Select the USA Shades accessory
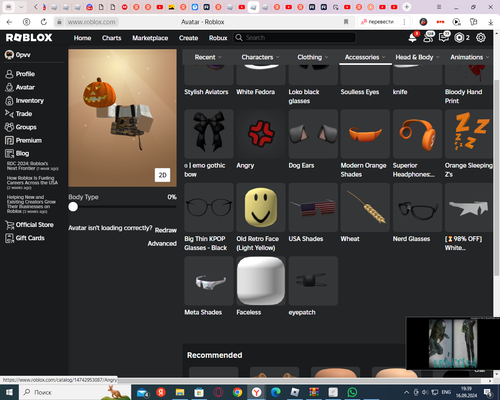The width and height of the screenshot is (500, 400). pyautogui.click(x=313, y=207)
